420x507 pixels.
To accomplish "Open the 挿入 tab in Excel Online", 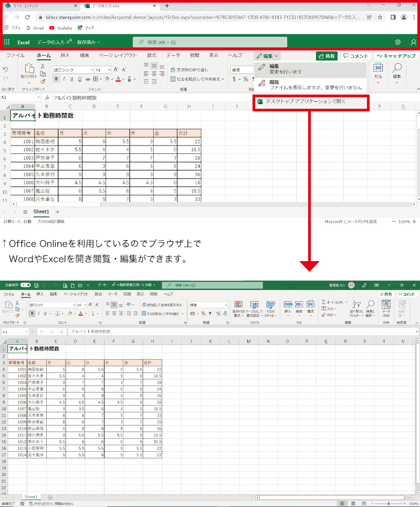I will [65, 56].
